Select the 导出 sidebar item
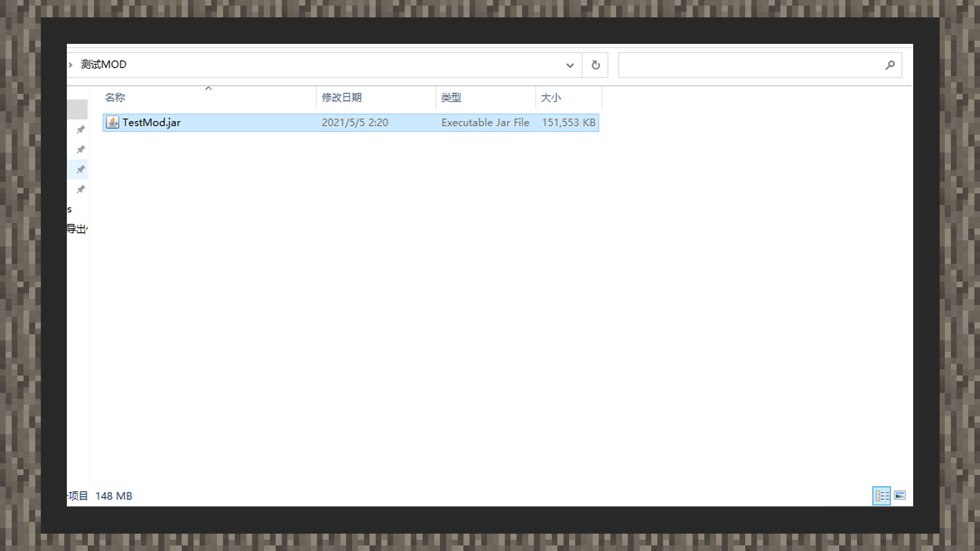The width and height of the screenshot is (980, 551). point(77,229)
